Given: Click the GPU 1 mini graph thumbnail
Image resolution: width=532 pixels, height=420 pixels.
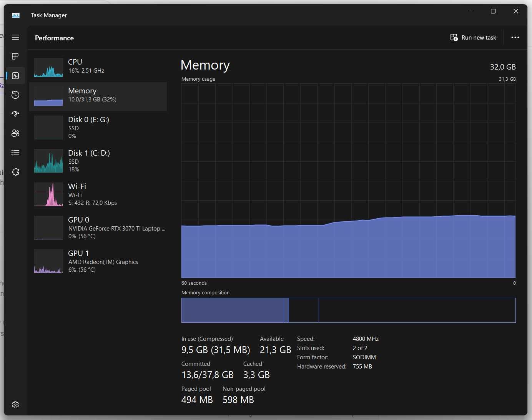Looking at the screenshot, I should pyautogui.click(x=48, y=261).
